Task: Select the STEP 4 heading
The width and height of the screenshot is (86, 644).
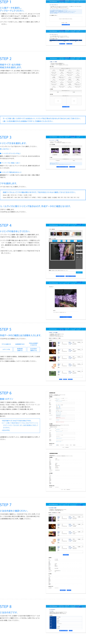Action: tap(6, 225)
